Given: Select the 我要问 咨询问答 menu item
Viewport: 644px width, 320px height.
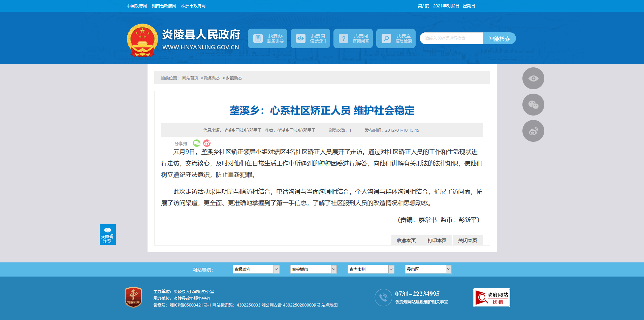Looking at the screenshot, I should (353, 38).
